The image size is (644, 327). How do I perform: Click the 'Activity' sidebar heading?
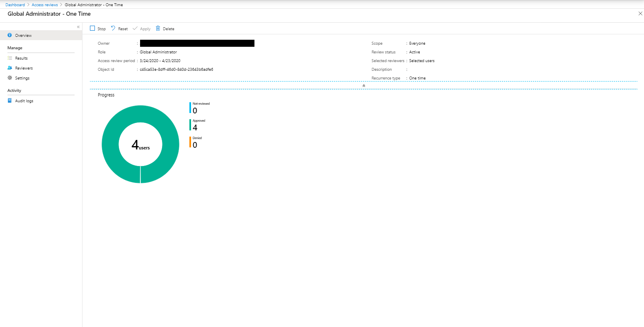15,91
